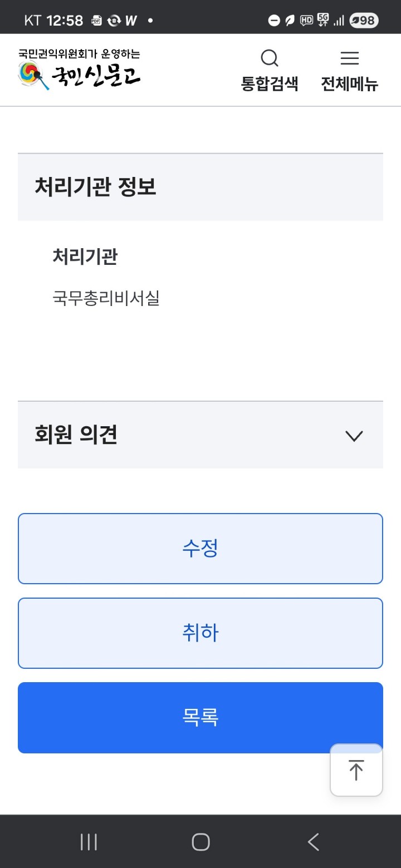
Task: Tap the 처리기관 정보 section header
Action: tap(200, 187)
